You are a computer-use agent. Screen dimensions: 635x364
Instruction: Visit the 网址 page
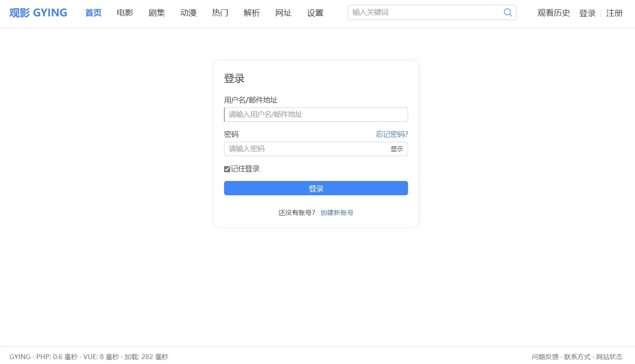click(x=283, y=13)
